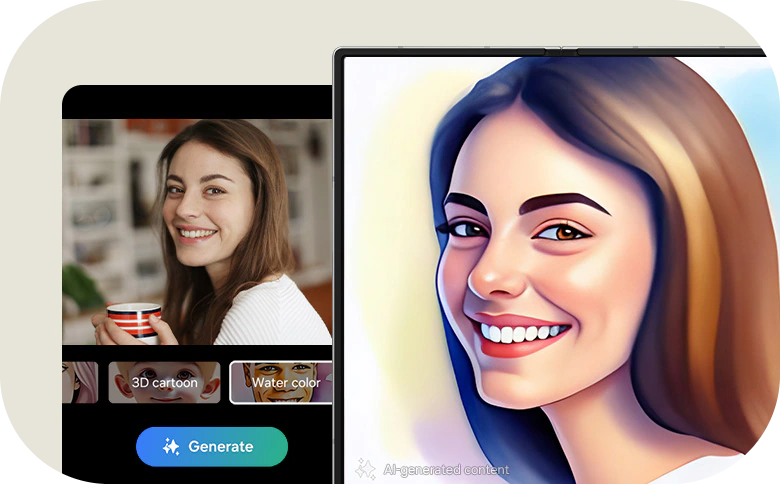Viewport: 780px width, 484px height.
Task: Select the cut-off style thumbnail left of 3D cartoon
Action: point(80,382)
